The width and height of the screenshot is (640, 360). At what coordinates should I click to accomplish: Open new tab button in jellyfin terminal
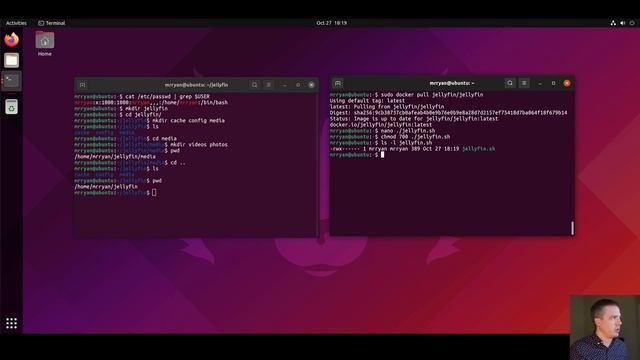tap(82, 85)
